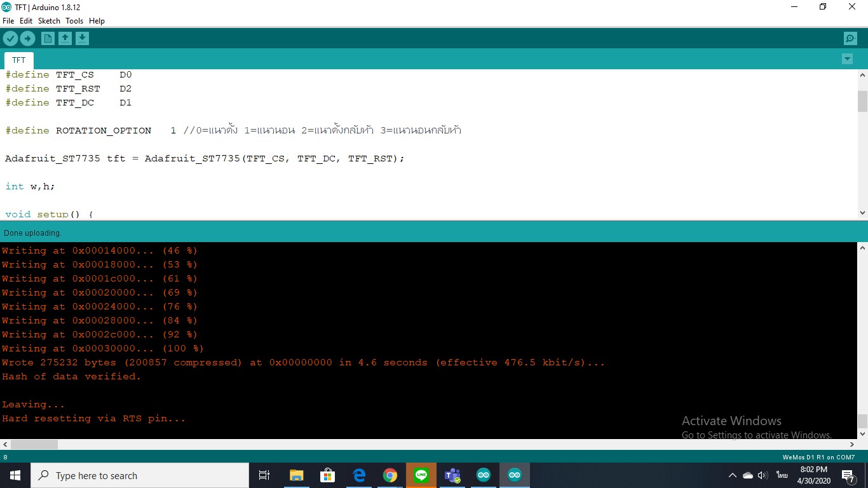Open the Tools menu

point(74,21)
